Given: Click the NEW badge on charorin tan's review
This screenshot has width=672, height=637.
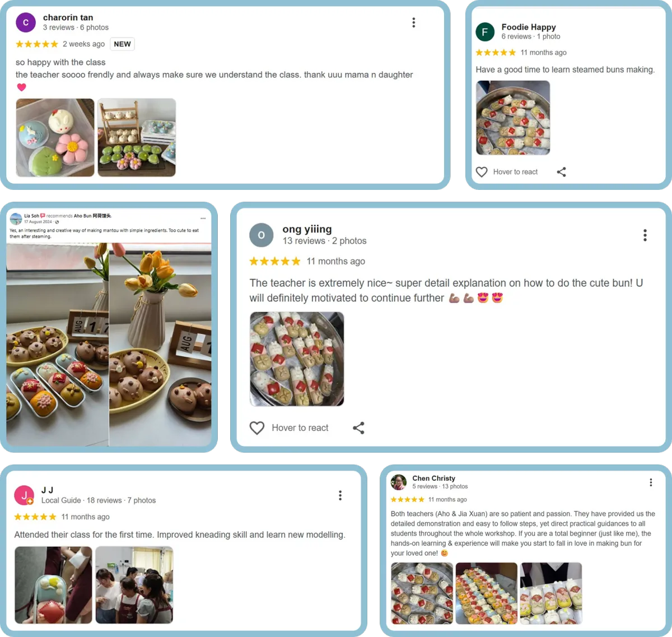Looking at the screenshot, I should [x=122, y=44].
